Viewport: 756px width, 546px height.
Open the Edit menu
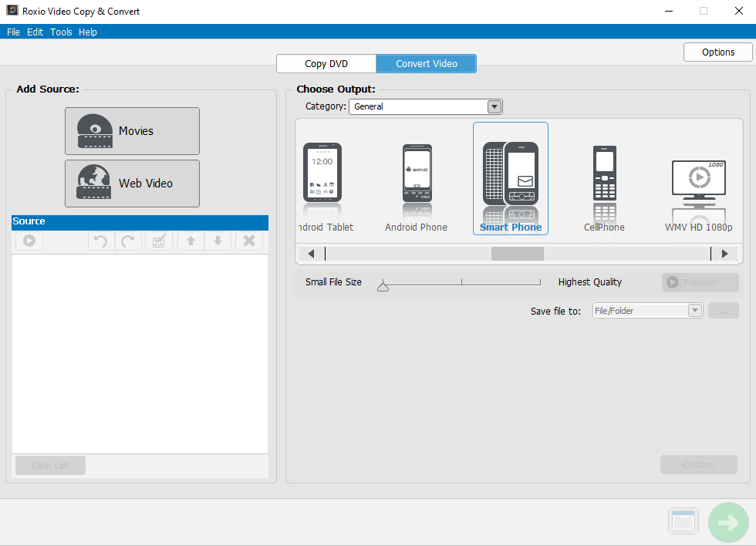(35, 32)
